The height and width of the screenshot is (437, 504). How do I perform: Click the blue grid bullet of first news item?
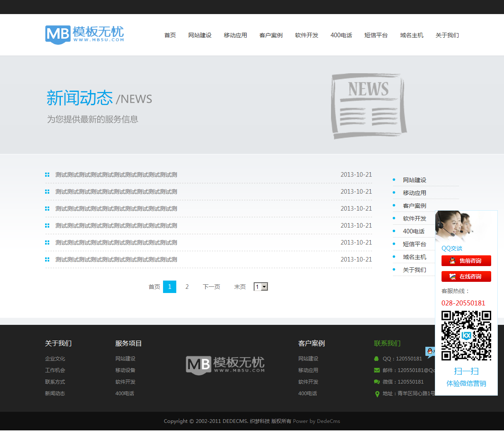tap(47, 175)
